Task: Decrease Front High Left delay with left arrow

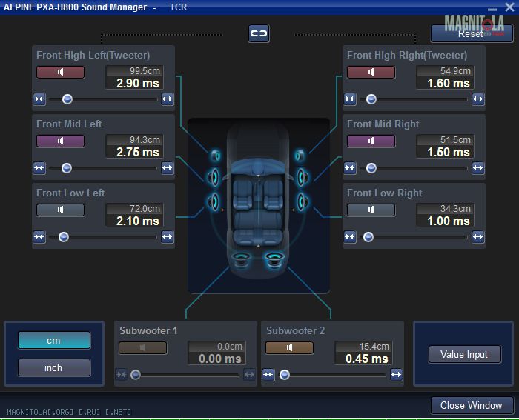Action: point(39,99)
